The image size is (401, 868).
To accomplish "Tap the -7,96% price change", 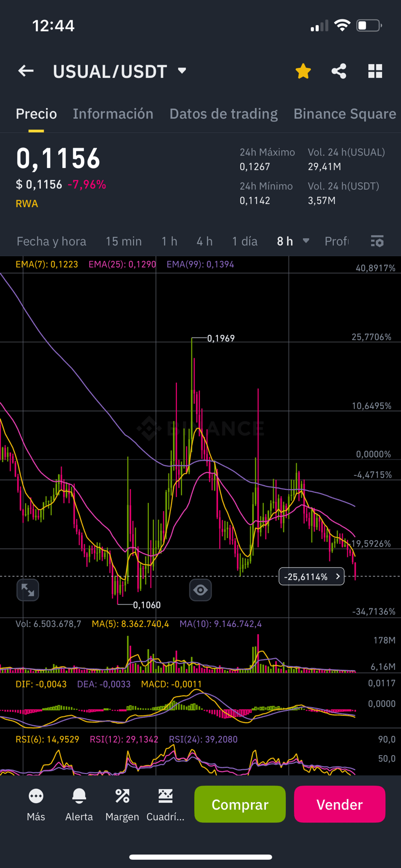I will pos(87,185).
